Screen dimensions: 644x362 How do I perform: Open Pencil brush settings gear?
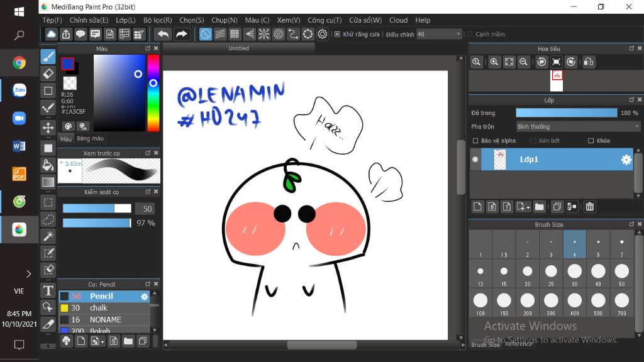coord(144,297)
